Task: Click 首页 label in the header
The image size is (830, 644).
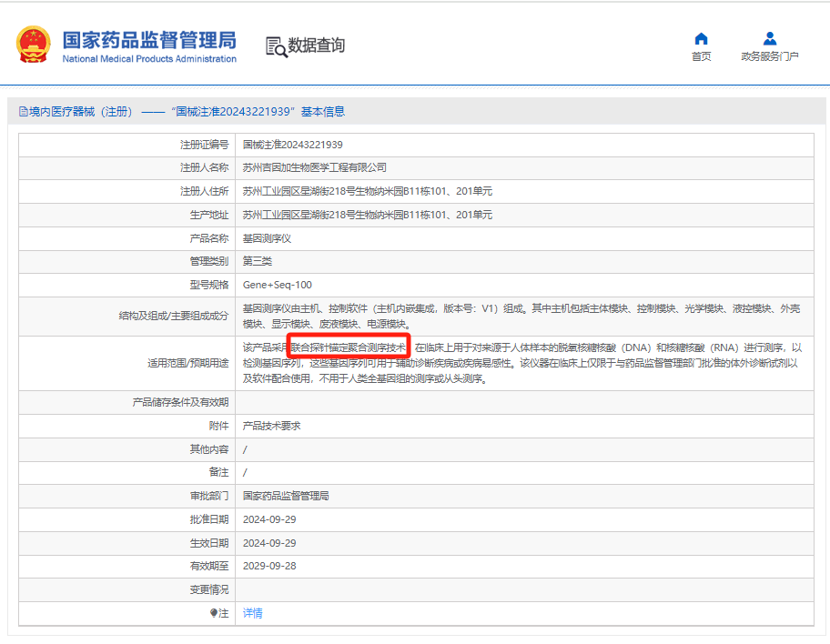Action: pos(701,56)
